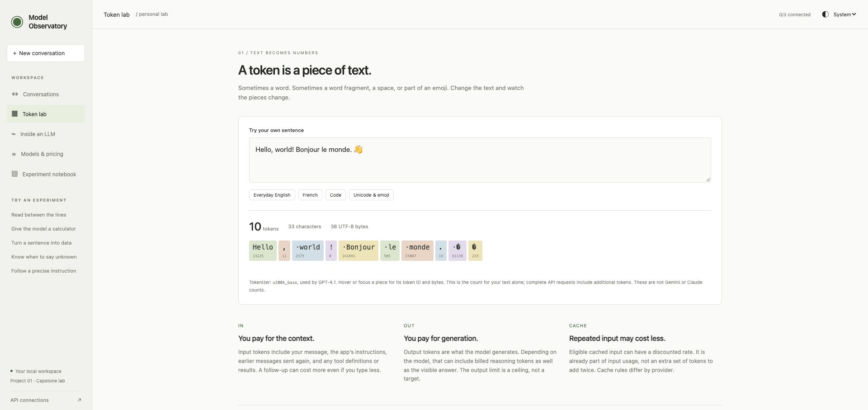Try the Read between the lines experiment
868x410 pixels.
tap(39, 215)
